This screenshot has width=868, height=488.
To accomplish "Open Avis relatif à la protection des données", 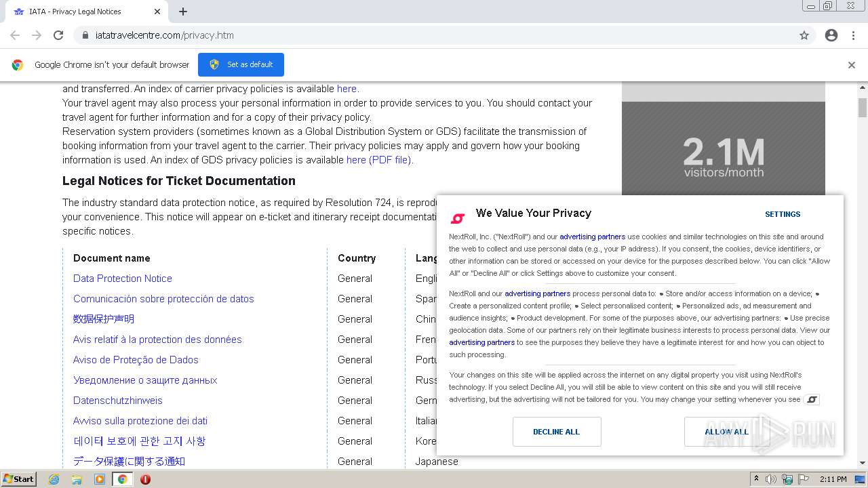I will coord(157,340).
